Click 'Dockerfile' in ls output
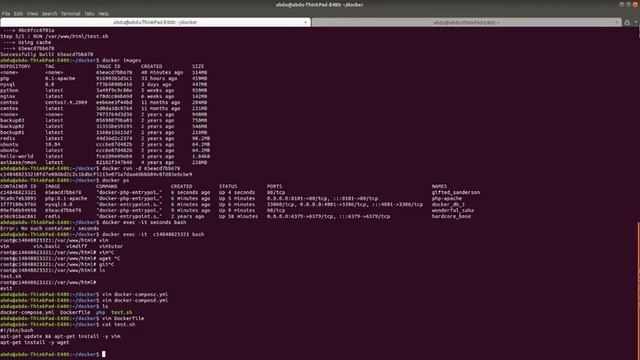 coord(75,313)
